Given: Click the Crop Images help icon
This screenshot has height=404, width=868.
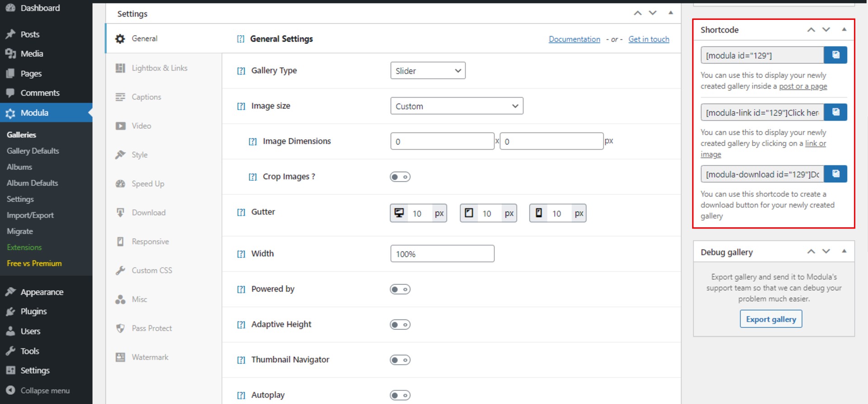Looking at the screenshot, I should tap(253, 177).
